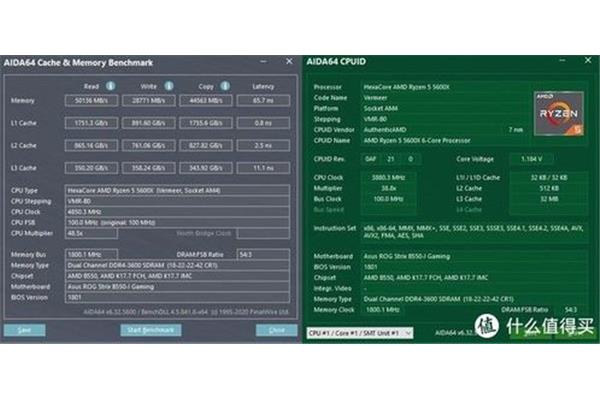The width and height of the screenshot is (600, 400).
Task: Select the Memory Read value 50136 MB/s
Action: (x=91, y=101)
